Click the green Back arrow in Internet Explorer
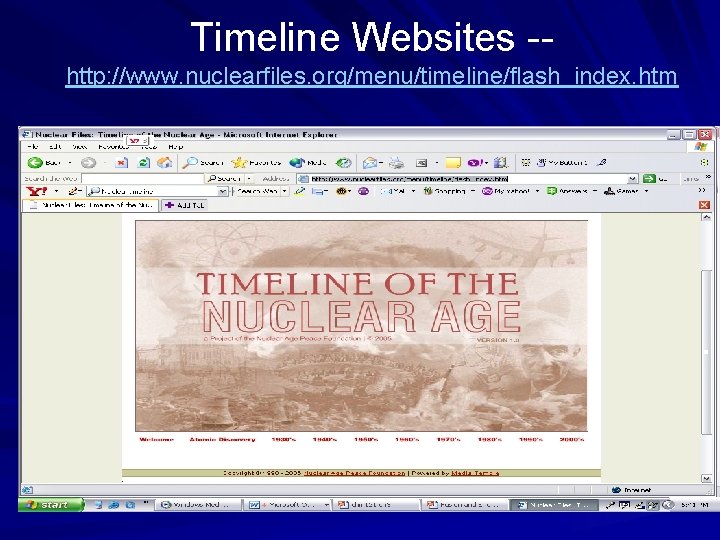The height and width of the screenshot is (540, 720). pyautogui.click(x=35, y=163)
